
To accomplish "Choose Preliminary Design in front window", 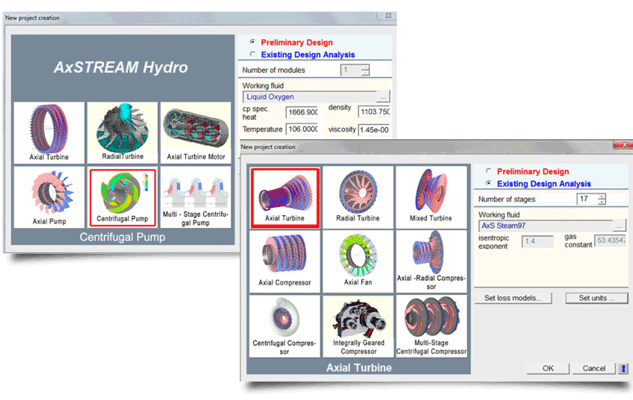I will [488, 171].
